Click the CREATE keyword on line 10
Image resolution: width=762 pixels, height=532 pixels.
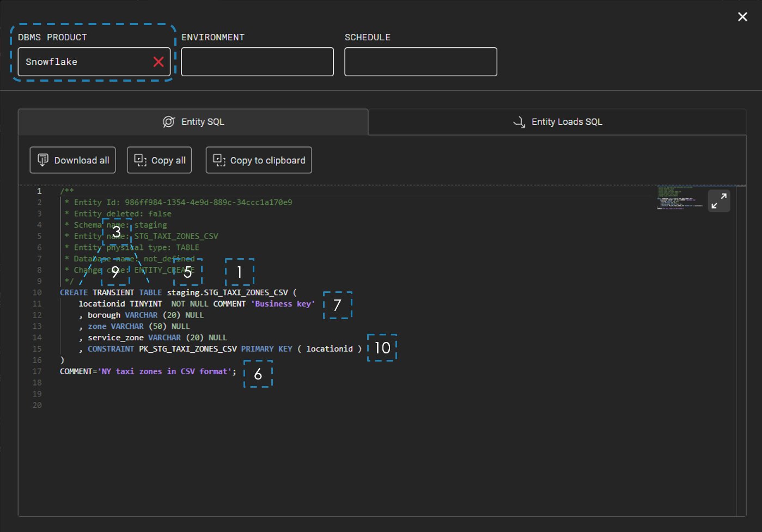point(74,293)
